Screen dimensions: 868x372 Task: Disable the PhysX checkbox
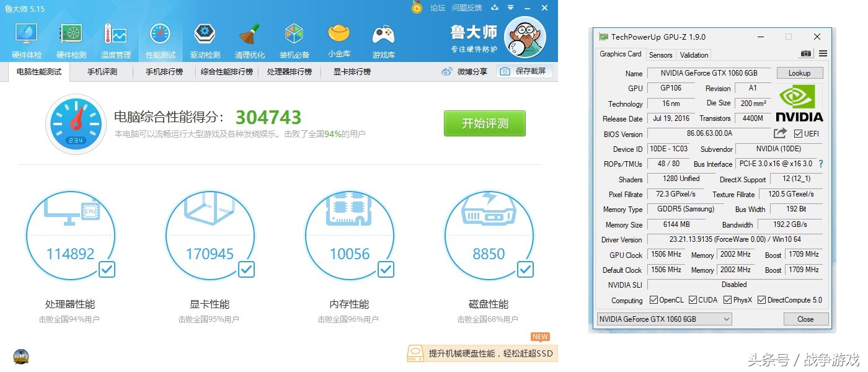coord(727,299)
